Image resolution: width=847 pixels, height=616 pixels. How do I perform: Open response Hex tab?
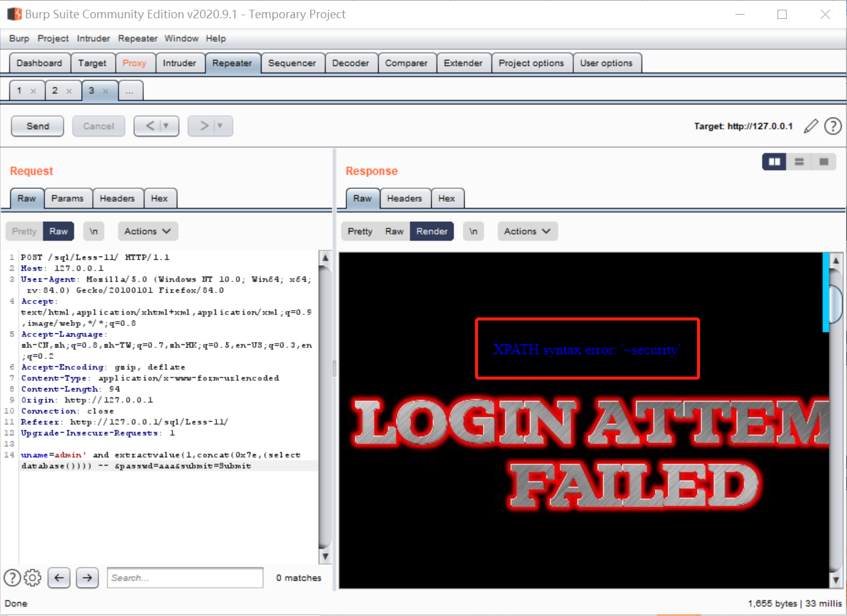(446, 199)
